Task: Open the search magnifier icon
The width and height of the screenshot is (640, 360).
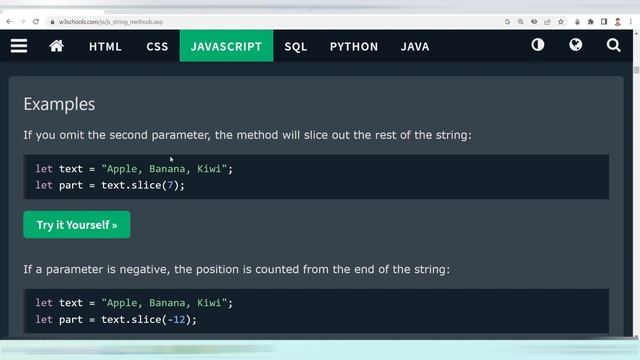Action: pos(613,45)
